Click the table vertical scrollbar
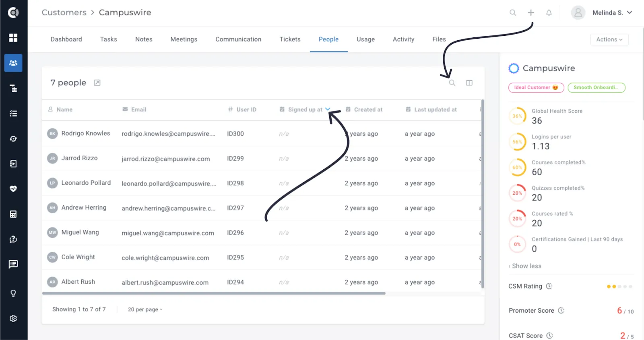The image size is (644, 340). (x=483, y=194)
